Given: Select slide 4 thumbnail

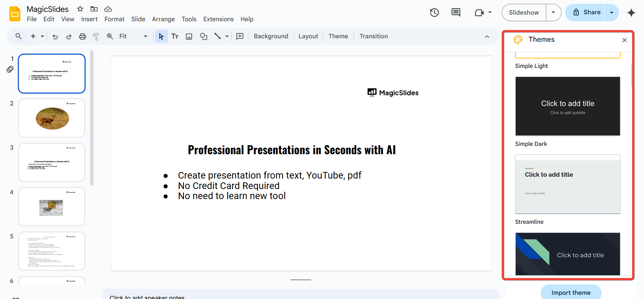Looking at the screenshot, I should (x=52, y=207).
